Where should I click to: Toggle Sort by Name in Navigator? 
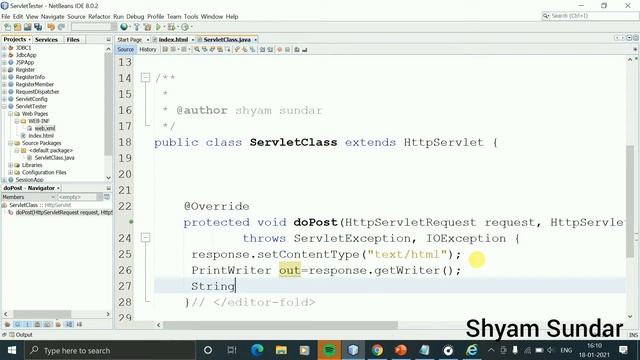click(69, 324)
